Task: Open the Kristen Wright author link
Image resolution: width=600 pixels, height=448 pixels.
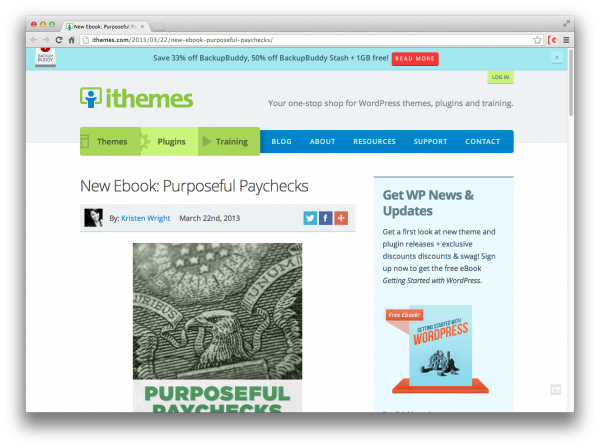Action: coord(145,218)
